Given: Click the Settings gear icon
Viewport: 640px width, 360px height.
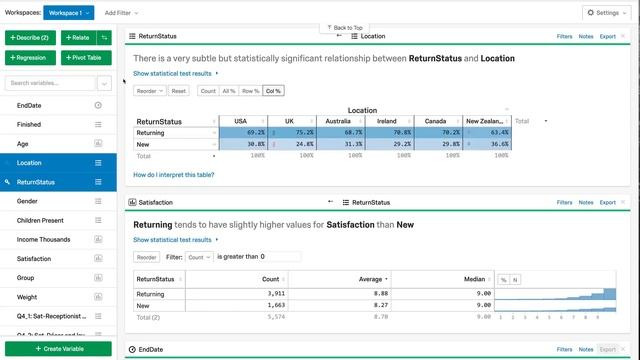Looking at the screenshot, I should (x=590, y=13).
